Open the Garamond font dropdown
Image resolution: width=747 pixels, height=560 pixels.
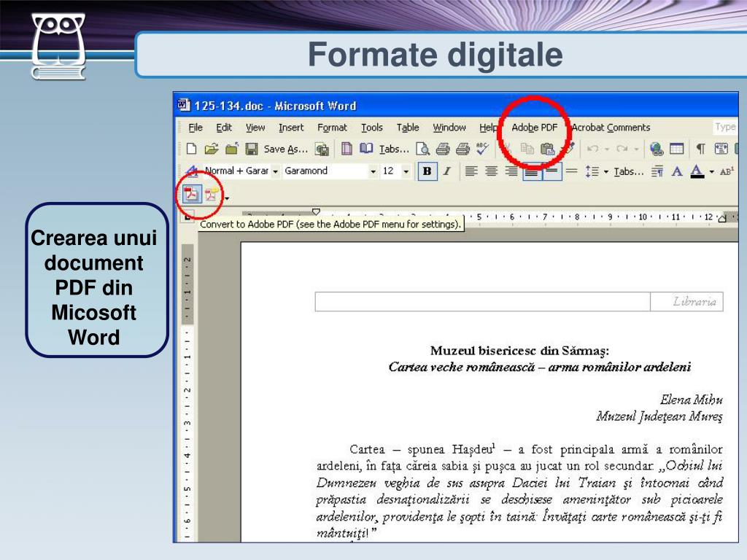point(373,171)
